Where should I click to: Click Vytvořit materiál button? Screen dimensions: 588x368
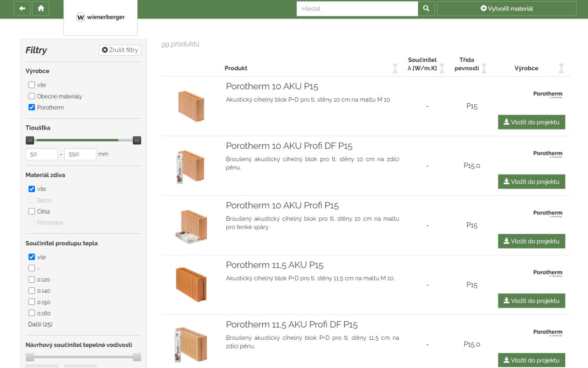506,8
